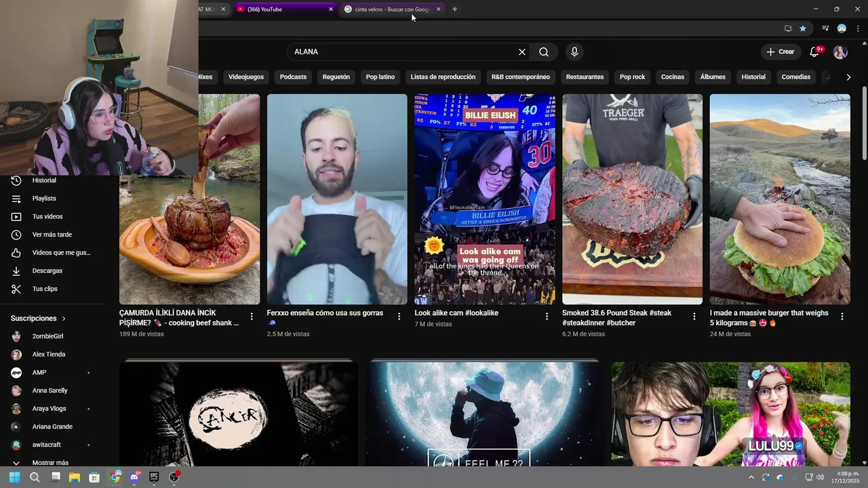Open options for Look alike cam Short
Screen dimensions: 868x488
(547, 317)
